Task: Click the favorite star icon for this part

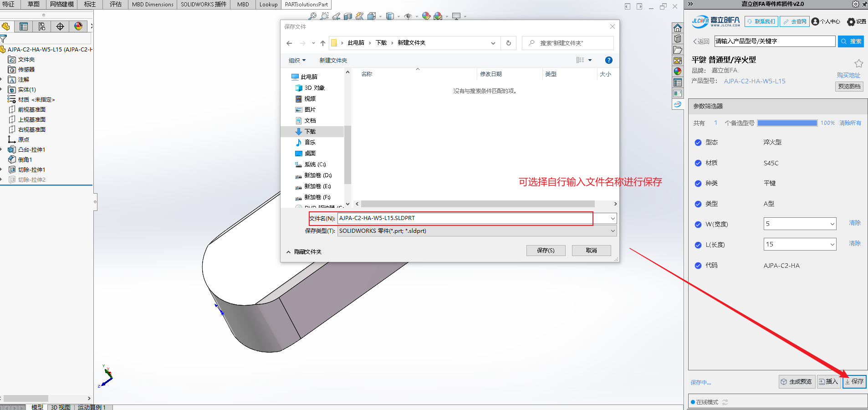Action: [858, 63]
